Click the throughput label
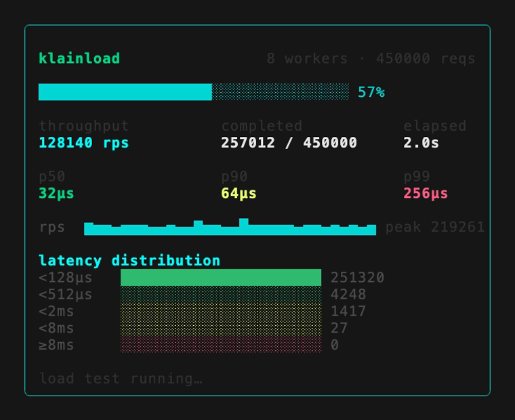Image resolution: width=515 pixels, height=420 pixels. pyautogui.click(x=84, y=126)
